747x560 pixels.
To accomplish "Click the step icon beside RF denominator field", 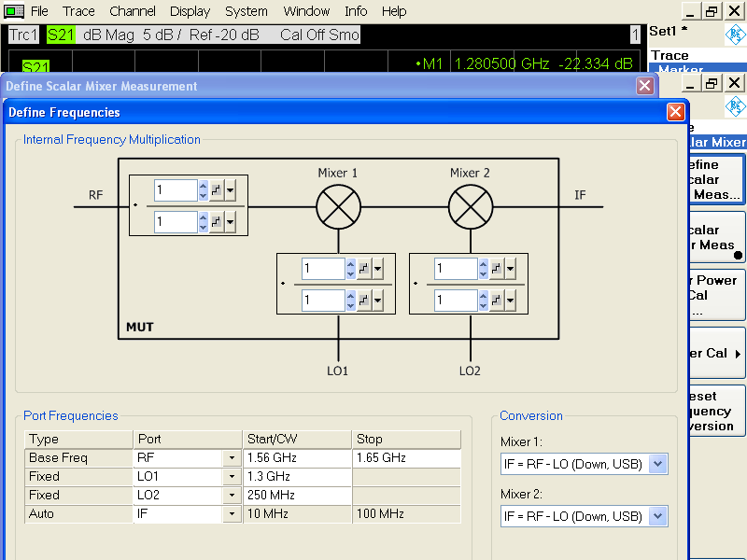I will coord(215,221).
